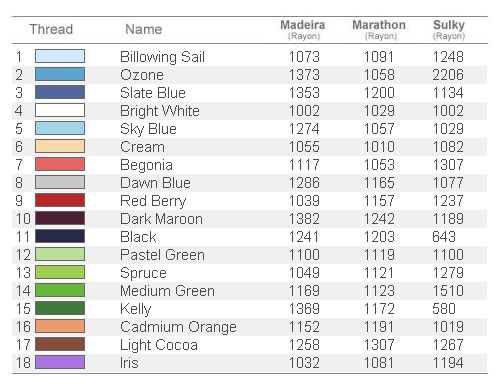Select the Ozone blue thread swatch

[x=60, y=74]
